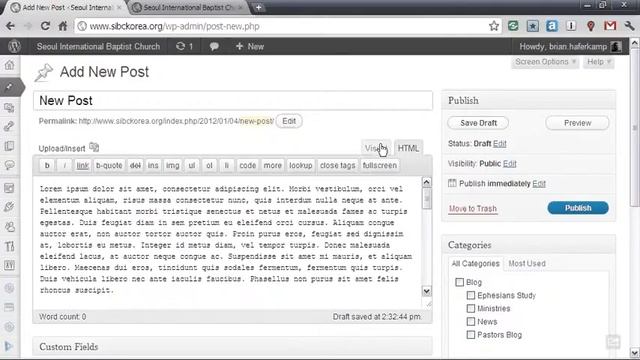Open the Users sidebar icon
The width and height of the screenshot is (640, 360).
pyautogui.click(x=9, y=227)
